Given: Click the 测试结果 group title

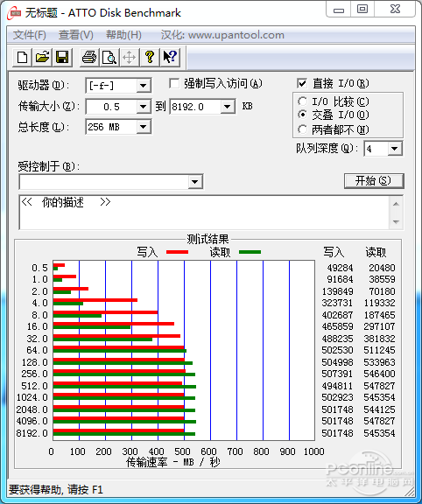Looking at the screenshot, I should pyautogui.click(x=207, y=239).
